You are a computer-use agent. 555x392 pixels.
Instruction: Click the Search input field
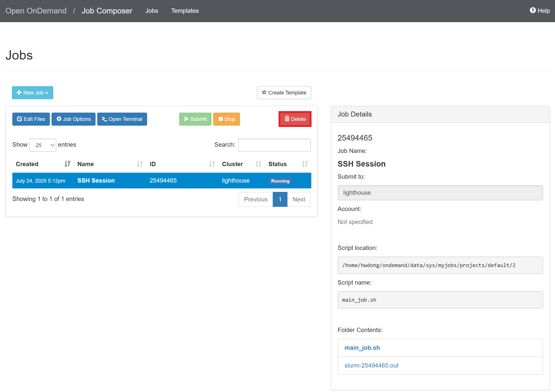(274, 145)
